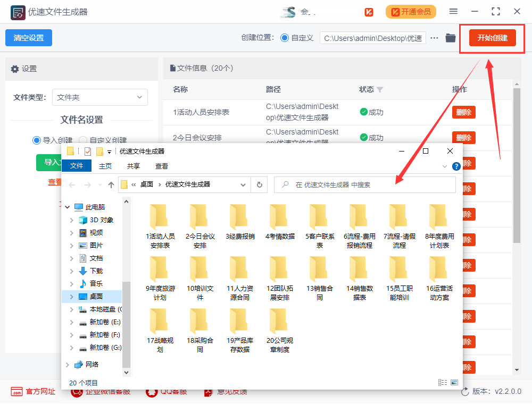
Task: Select the 16运营活动方案 folder icon
Action: pyautogui.click(x=439, y=269)
